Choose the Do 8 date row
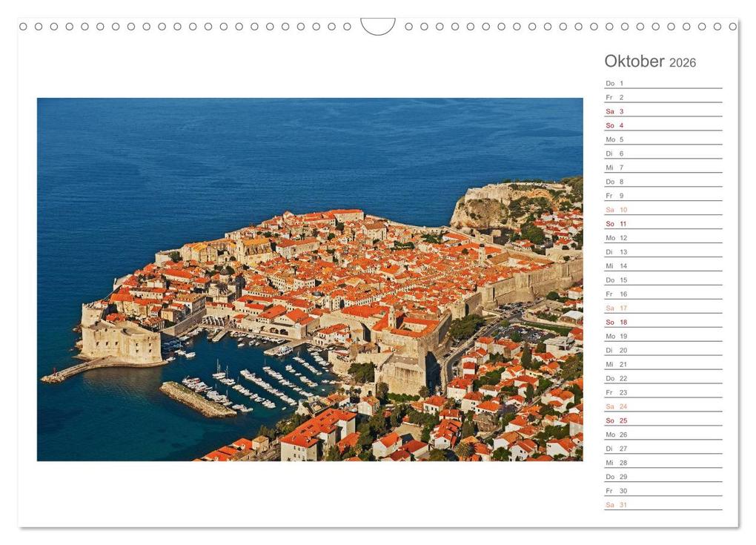 [x=663, y=182]
